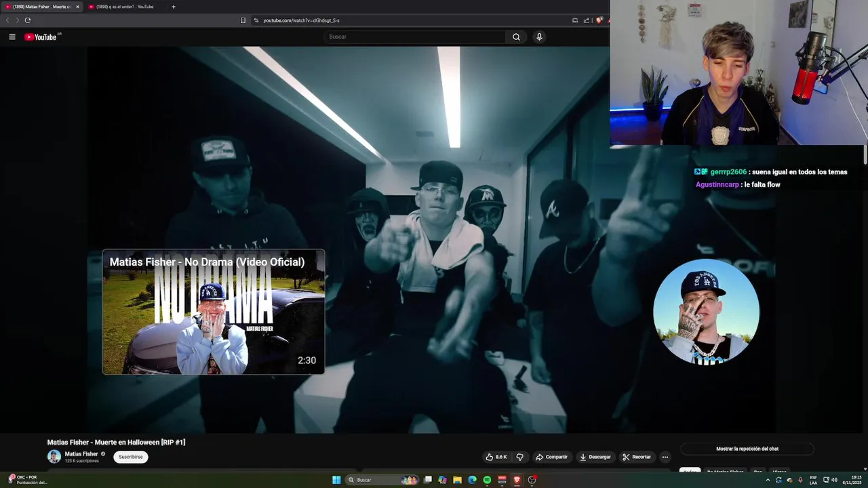Screen dimensions: 868x488
Task: Click the share-page icon in the address bar
Action: pyautogui.click(x=586, y=20)
